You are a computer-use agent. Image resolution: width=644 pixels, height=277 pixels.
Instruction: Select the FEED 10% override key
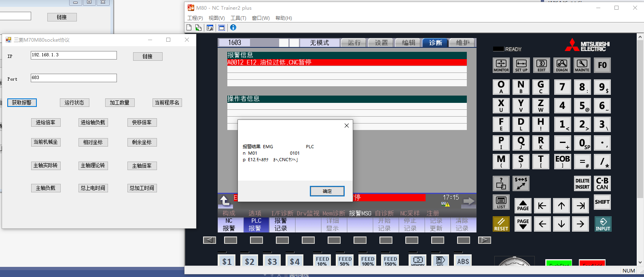coord(322,261)
